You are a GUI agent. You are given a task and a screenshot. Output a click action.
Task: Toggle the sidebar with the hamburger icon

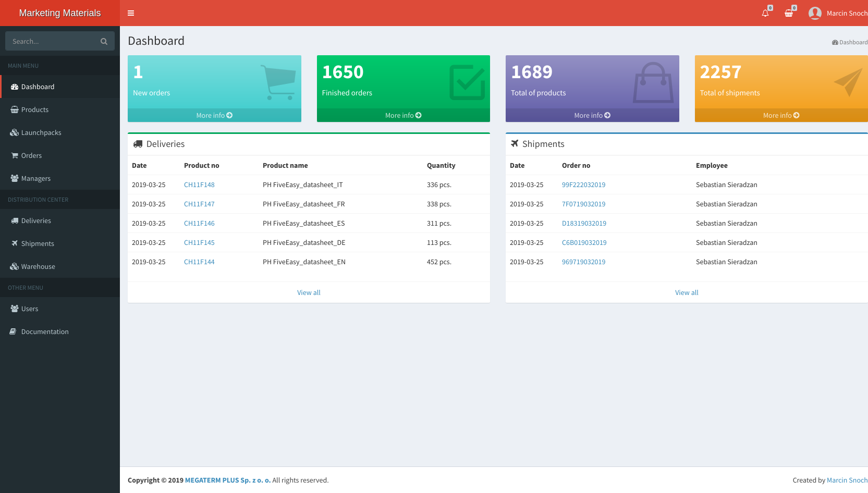click(131, 13)
